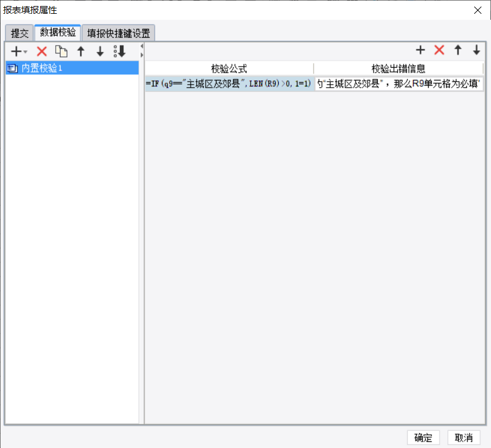Confirm with the 确定 button
491x448 pixels.
423,437
